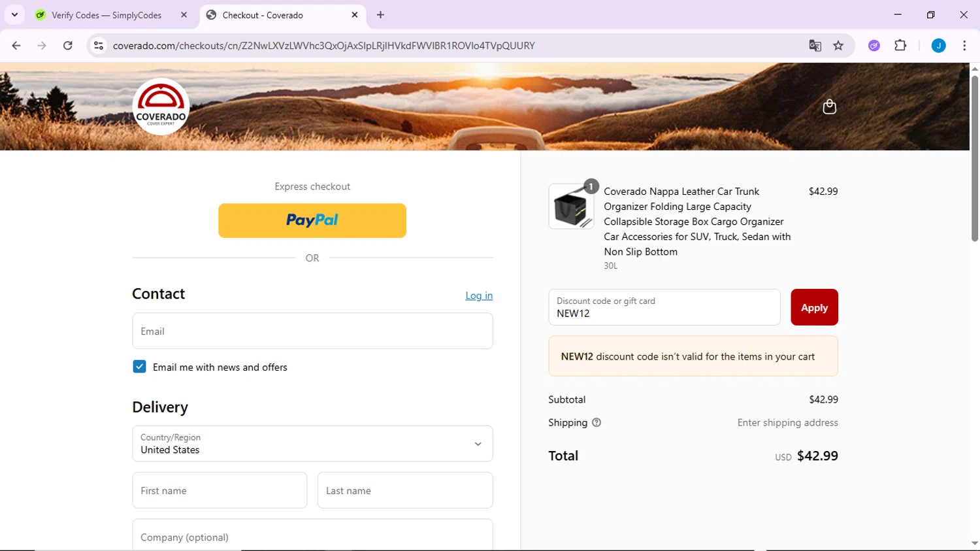Restore down the browser window
980x551 pixels.
click(930, 14)
